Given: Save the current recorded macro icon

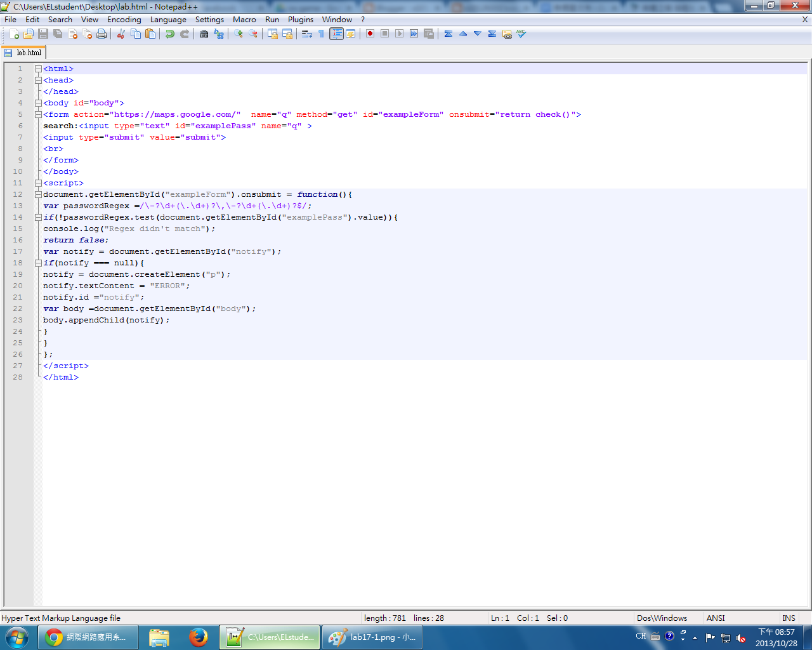Looking at the screenshot, I should point(428,34).
